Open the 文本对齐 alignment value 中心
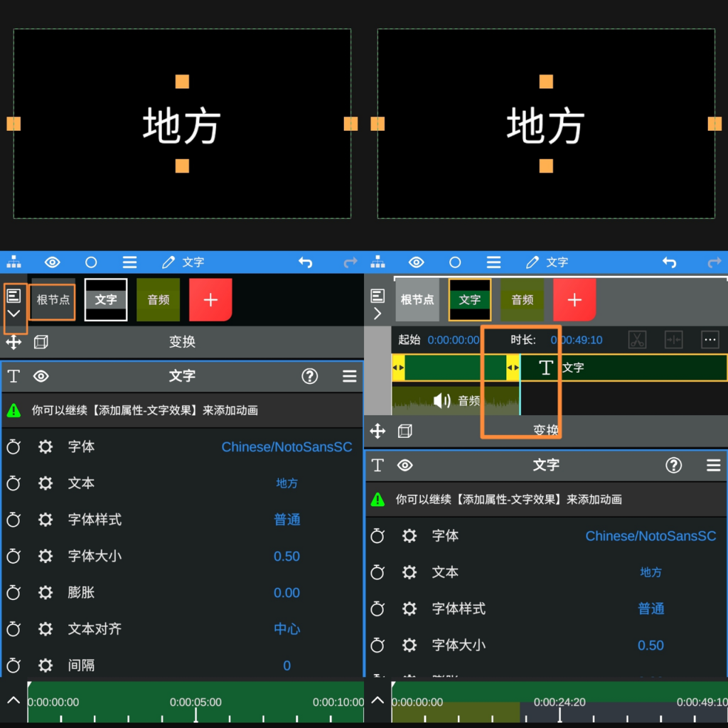728x728 pixels. point(287,629)
